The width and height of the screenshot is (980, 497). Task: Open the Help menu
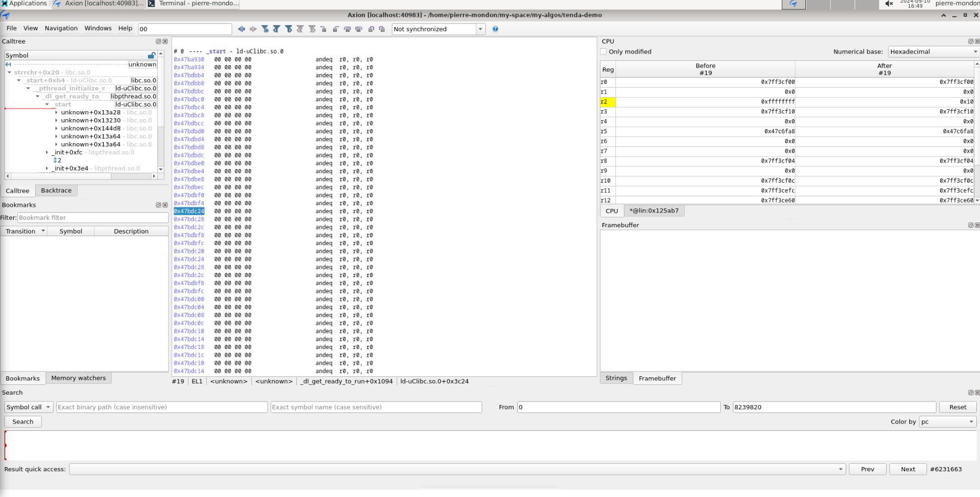click(125, 28)
